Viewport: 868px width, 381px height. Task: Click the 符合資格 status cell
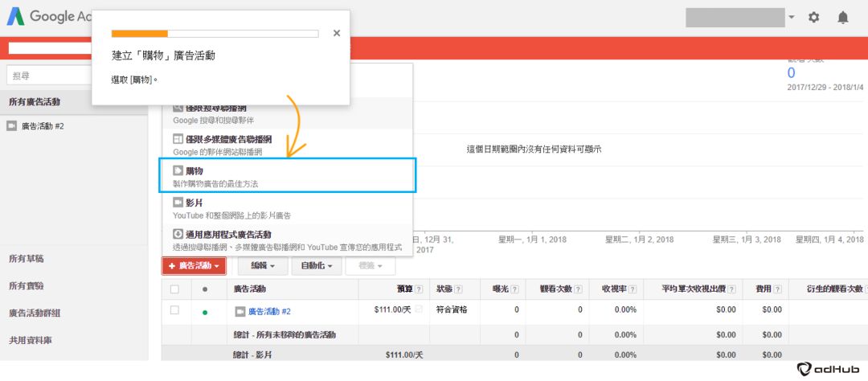(452, 309)
